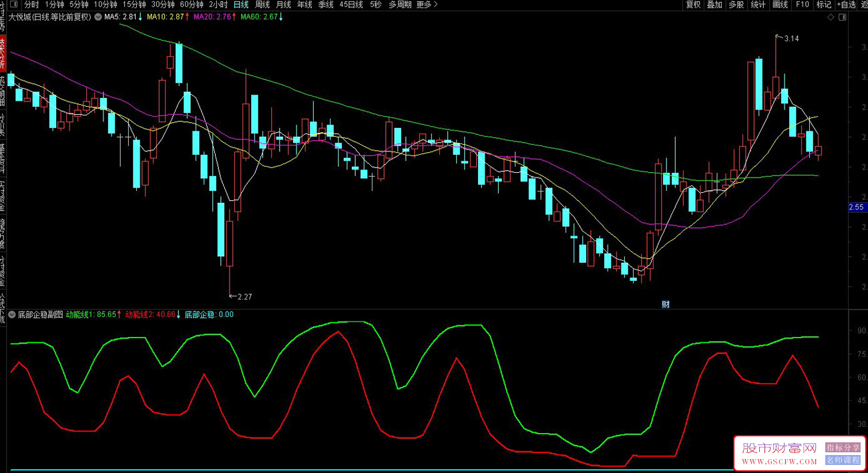Screen dimensions: 868x473
Task: Toggle 叠加 overlay comparison
Action: point(714,5)
